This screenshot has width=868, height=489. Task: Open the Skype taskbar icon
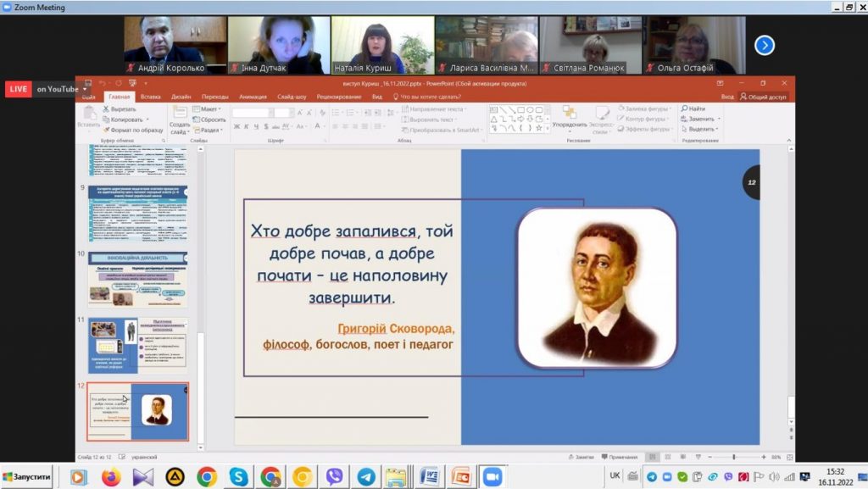[x=238, y=477]
